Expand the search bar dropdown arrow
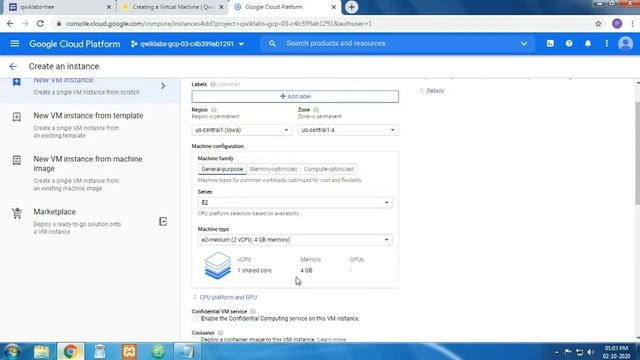 [x=524, y=44]
